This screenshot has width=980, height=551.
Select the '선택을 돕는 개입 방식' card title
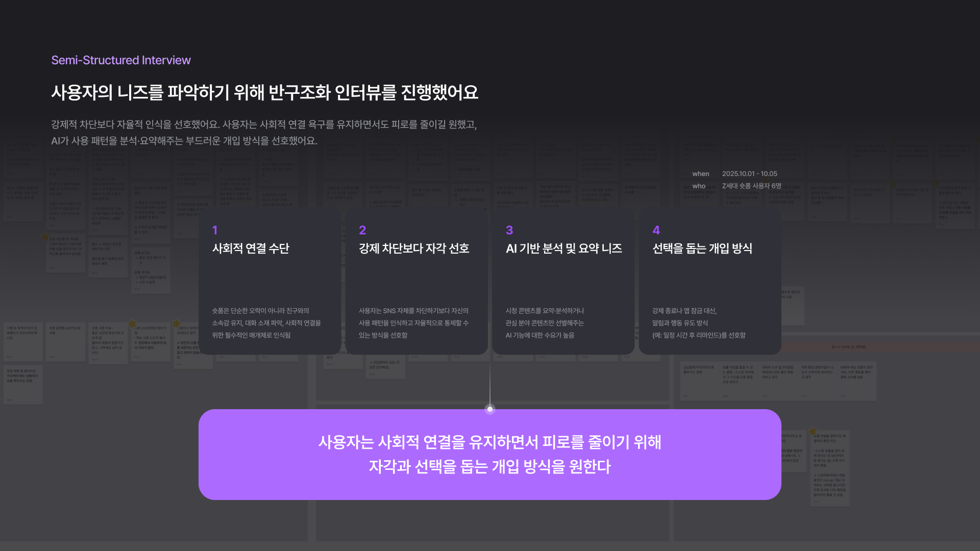(702, 248)
